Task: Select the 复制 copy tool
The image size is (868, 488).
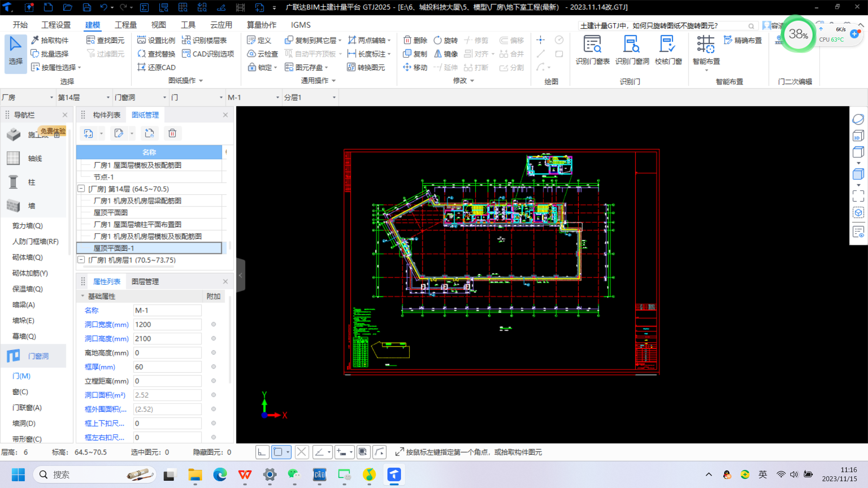Action: coord(415,54)
